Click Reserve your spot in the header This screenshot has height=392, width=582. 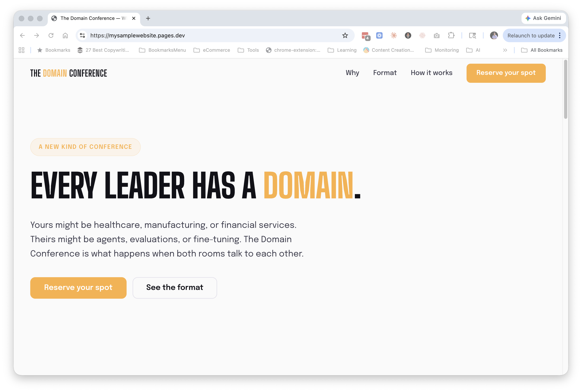(x=506, y=73)
